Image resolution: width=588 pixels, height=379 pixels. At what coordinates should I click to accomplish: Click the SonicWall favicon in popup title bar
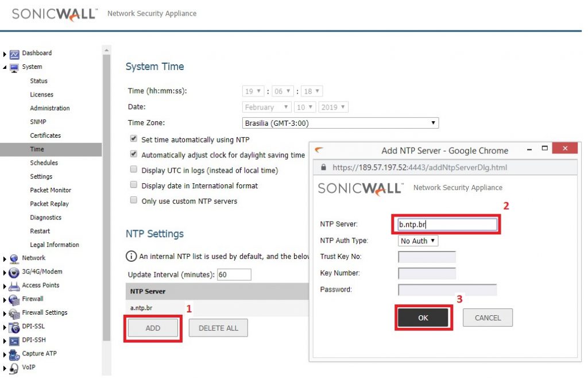click(319, 150)
